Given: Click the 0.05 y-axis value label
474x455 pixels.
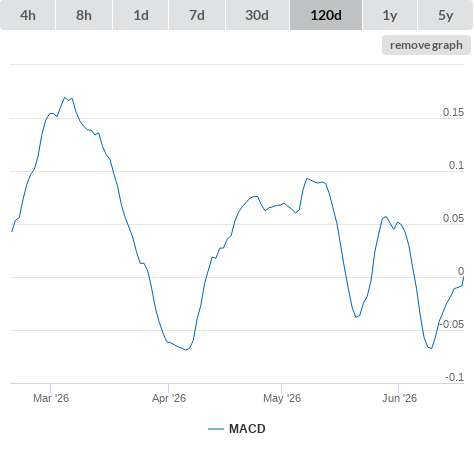Looking at the screenshot, I should (453, 218).
